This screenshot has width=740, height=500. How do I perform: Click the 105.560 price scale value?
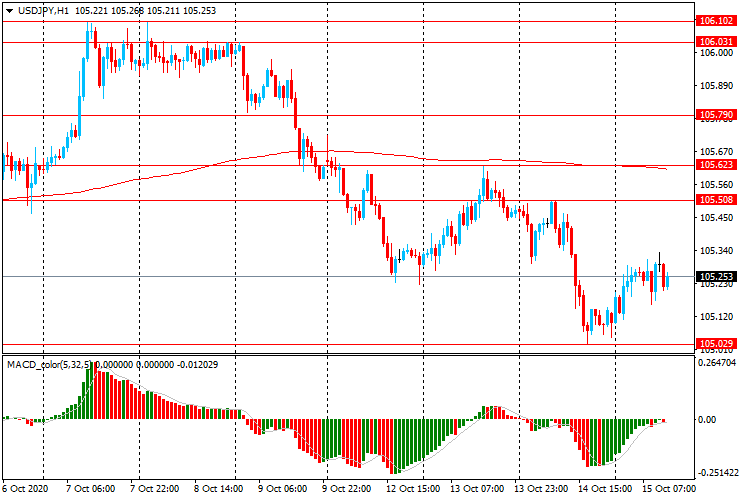[x=716, y=185]
